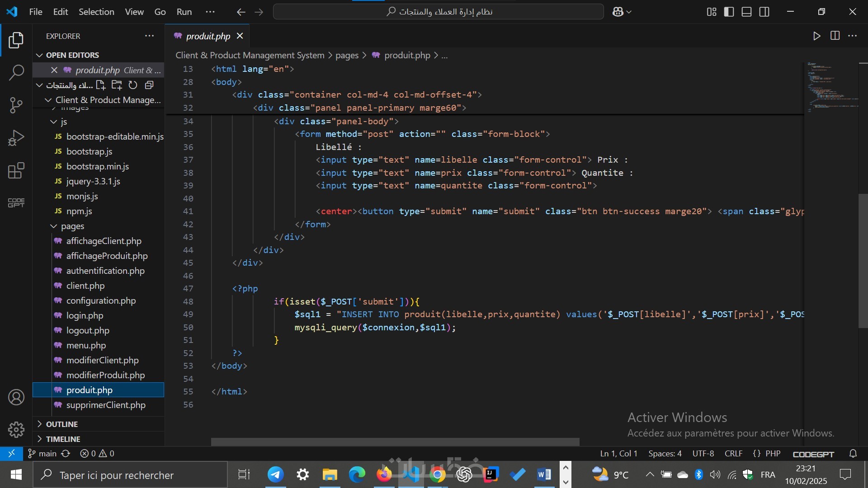The image size is (868, 488).
Task: Toggle the primary side bar visibility
Action: pyautogui.click(x=729, y=12)
